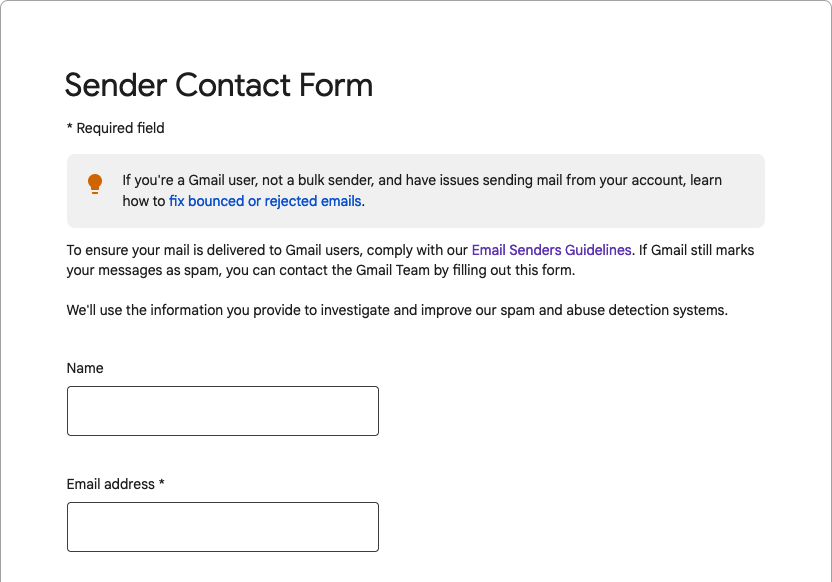The height and width of the screenshot is (582, 832).
Task: Select the spam investigation description paragraph
Action: click(395, 310)
